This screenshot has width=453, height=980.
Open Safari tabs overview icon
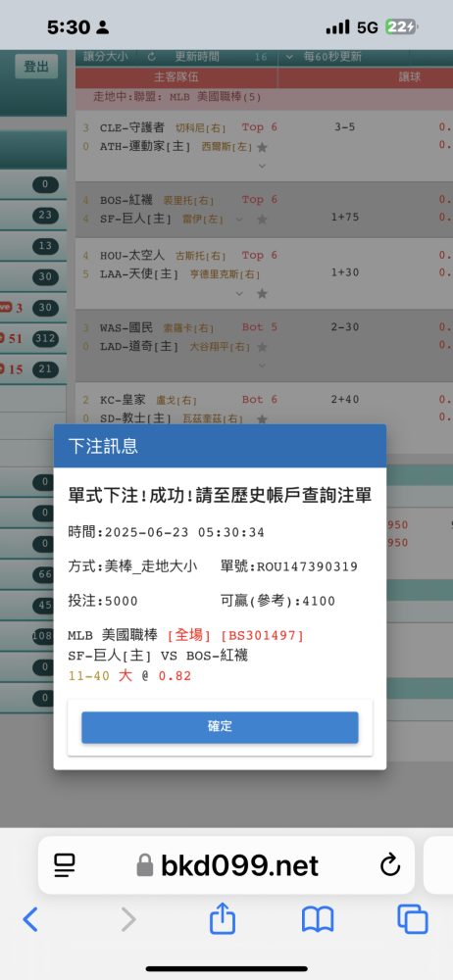[x=413, y=919]
